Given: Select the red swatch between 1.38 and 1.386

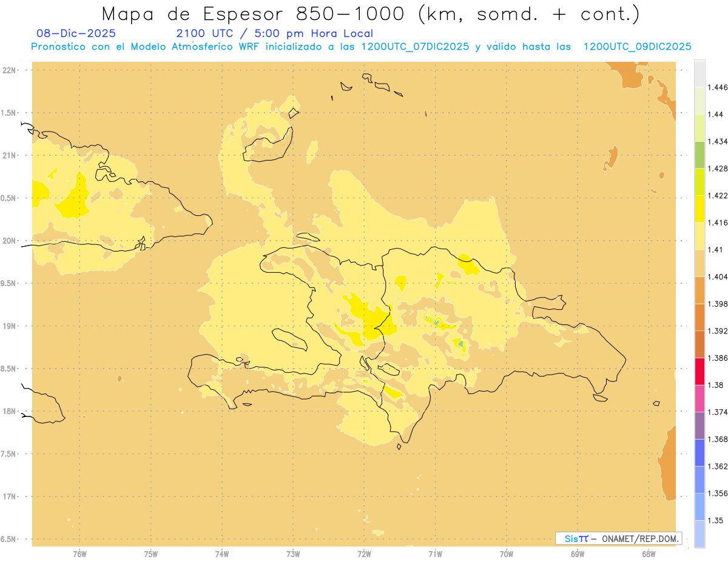Looking at the screenshot, I should (x=699, y=372).
